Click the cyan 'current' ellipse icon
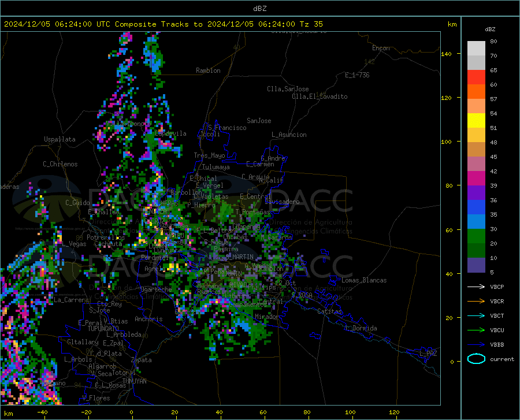This screenshot has width=520, height=420. click(476, 359)
